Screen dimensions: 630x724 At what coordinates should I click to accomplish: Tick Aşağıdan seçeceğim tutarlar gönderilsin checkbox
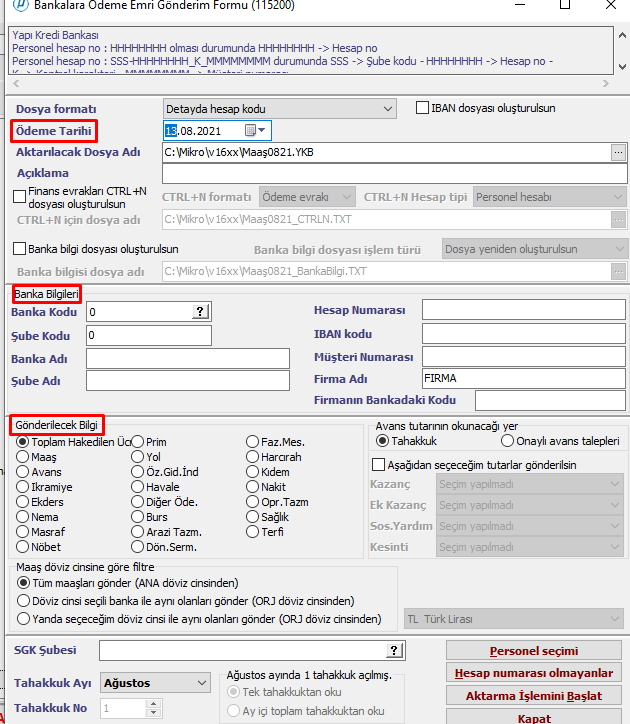[378, 464]
